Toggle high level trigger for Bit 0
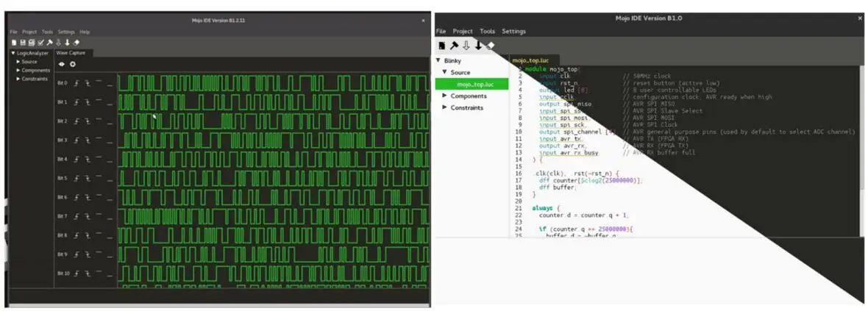Viewport: 868px width, 311px height. tap(99, 81)
